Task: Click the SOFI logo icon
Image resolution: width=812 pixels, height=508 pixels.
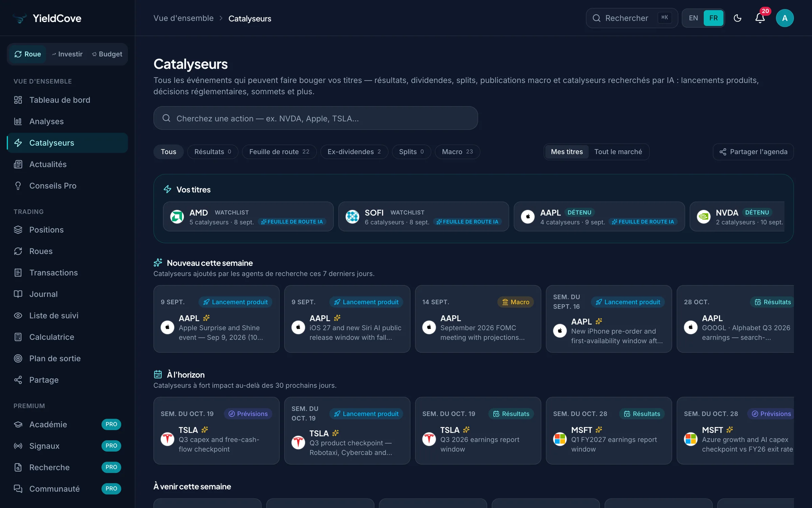Action: pos(352,217)
